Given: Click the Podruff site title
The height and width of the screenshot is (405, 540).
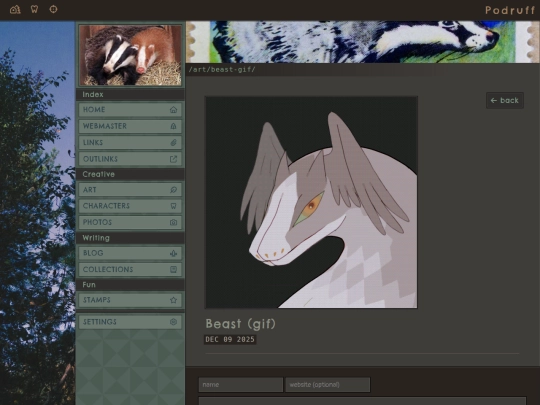Looking at the screenshot, I should pyautogui.click(x=510, y=10).
